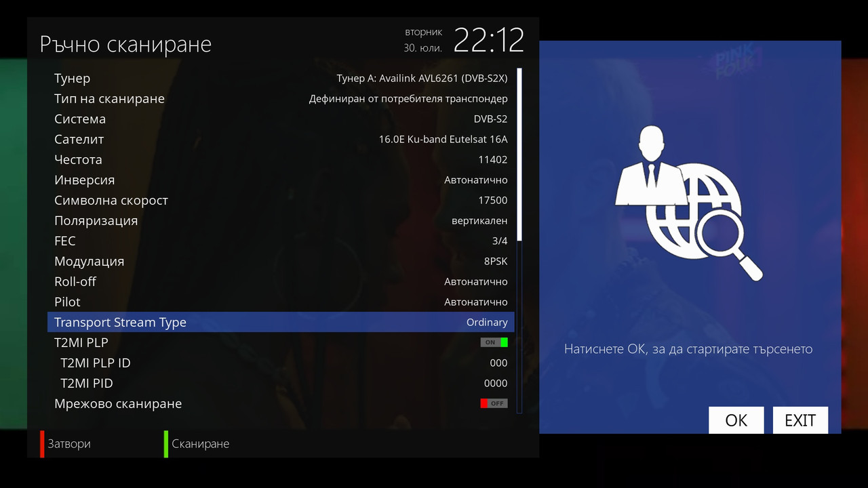Click the user and globe search icon

click(x=689, y=203)
